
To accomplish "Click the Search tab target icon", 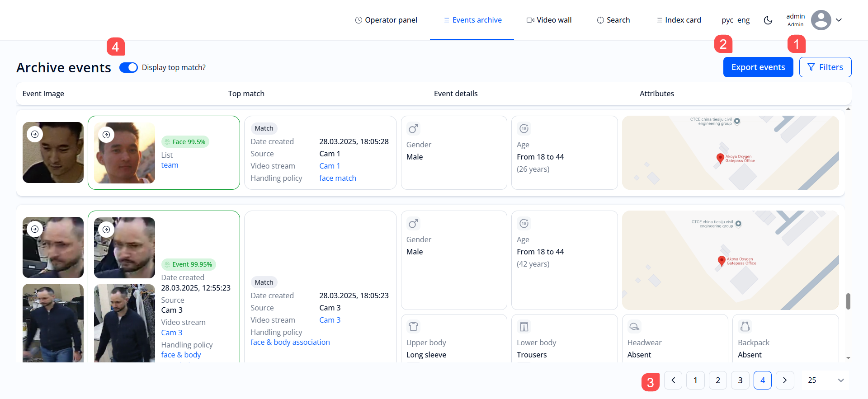I will pyautogui.click(x=600, y=20).
